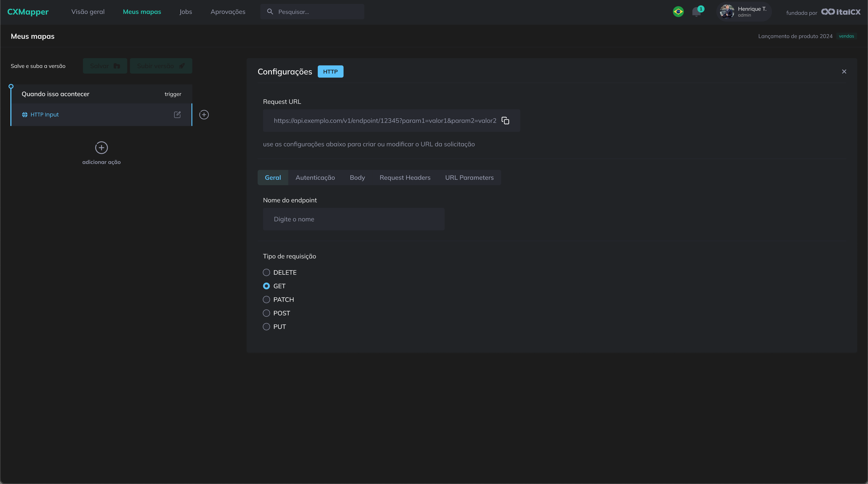868x484 pixels.
Task: Select the POST radio button
Action: (266, 313)
